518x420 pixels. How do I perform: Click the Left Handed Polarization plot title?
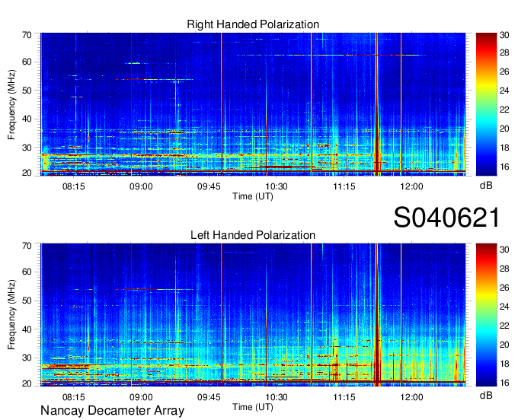(x=253, y=235)
